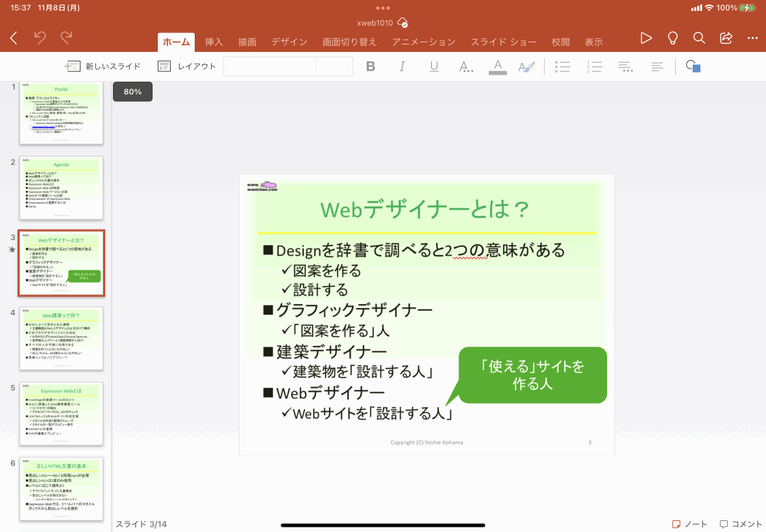Image resolution: width=766 pixels, height=532 pixels.
Task: Select the Profile slide thumbnail
Action: [61, 114]
